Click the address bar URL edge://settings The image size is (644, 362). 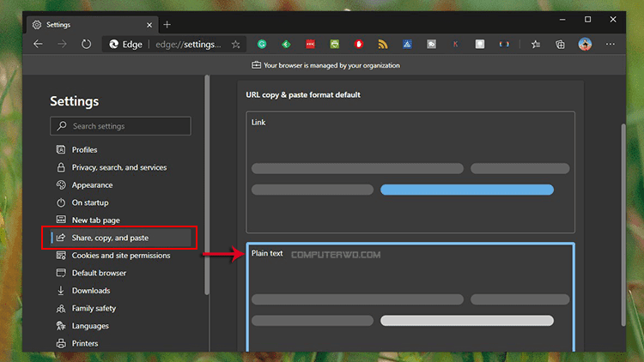pos(188,45)
